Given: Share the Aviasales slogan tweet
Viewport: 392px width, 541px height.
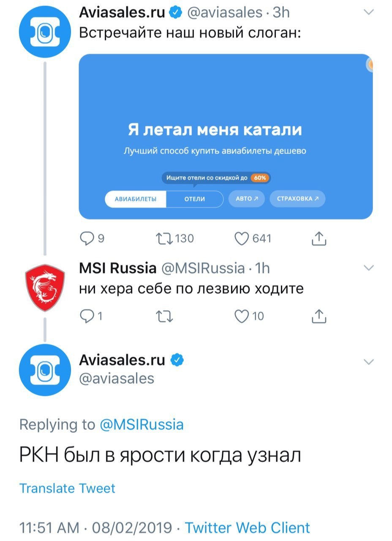Looking at the screenshot, I should coord(319,239).
